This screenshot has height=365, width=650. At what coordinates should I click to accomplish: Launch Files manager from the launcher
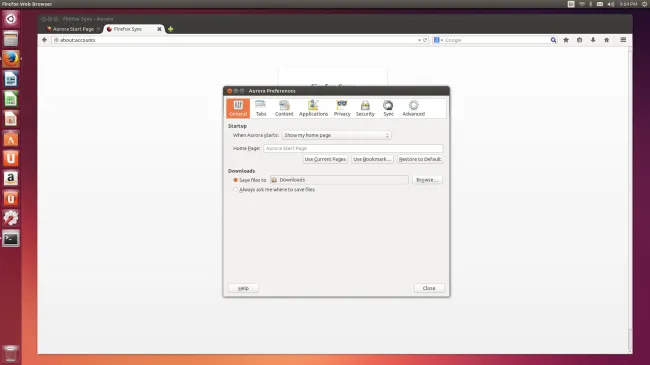tap(11, 39)
